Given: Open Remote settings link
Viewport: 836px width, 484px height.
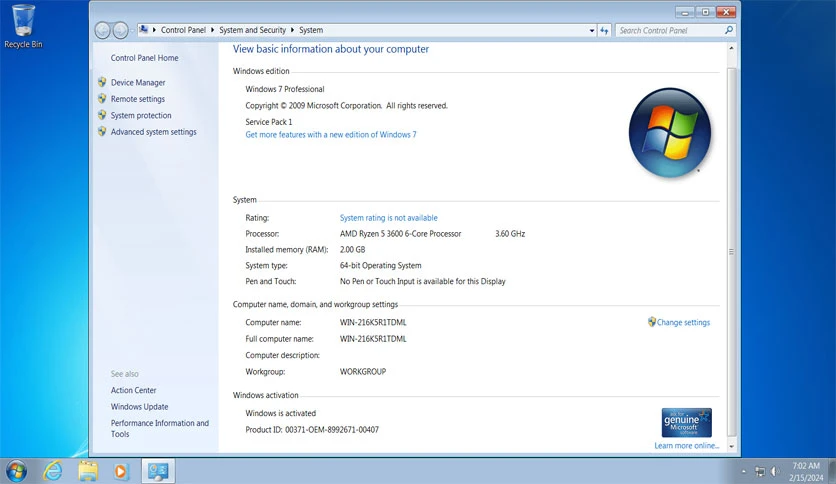Looking at the screenshot, I should point(138,99).
